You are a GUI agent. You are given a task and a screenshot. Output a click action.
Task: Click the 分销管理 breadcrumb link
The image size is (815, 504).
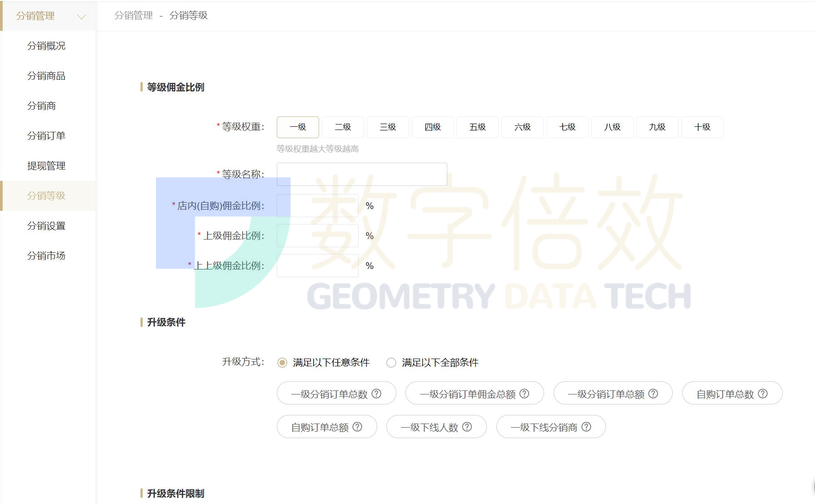click(133, 15)
